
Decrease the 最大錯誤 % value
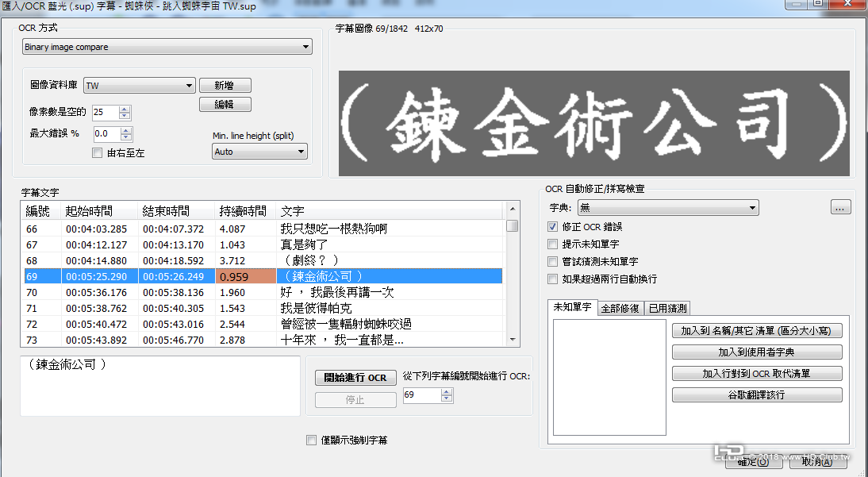tap(127, 137)
